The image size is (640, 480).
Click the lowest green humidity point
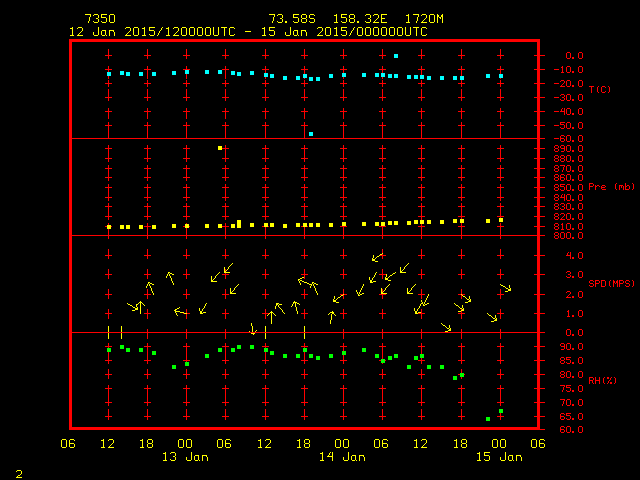488,419
